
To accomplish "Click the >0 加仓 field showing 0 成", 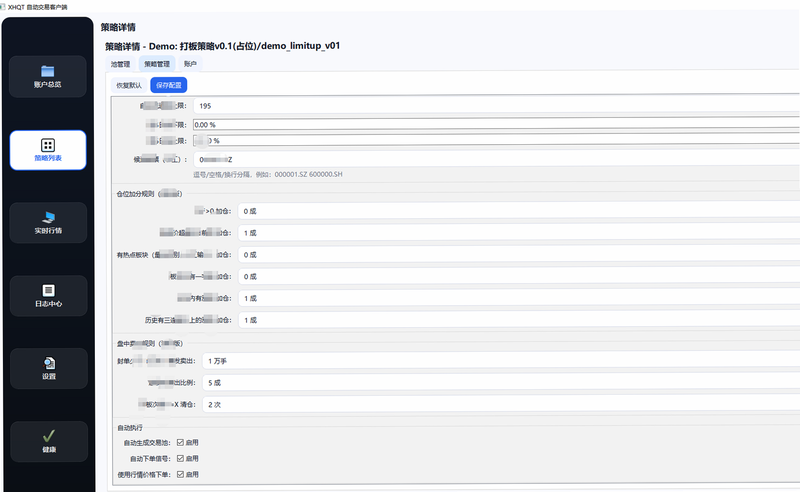I will (519, 211).
